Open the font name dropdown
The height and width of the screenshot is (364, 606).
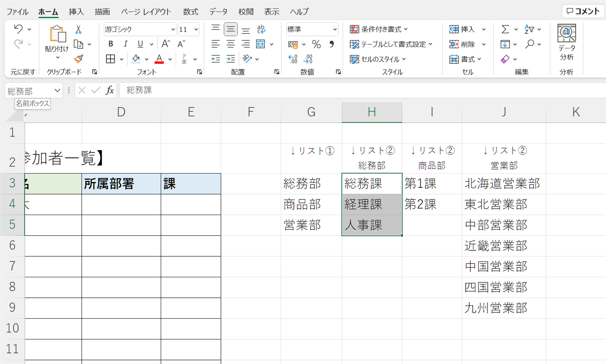[173, 29]
